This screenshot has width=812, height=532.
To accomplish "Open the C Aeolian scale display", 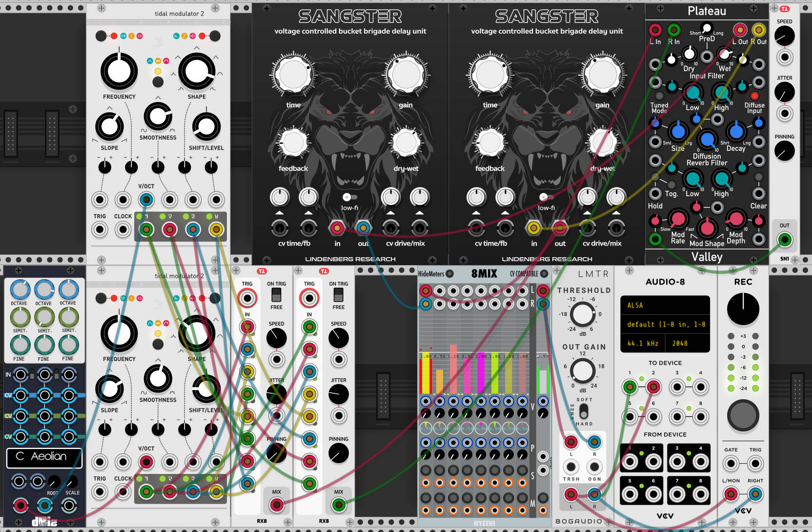I will pyautogui.click(x=44, y=458).
